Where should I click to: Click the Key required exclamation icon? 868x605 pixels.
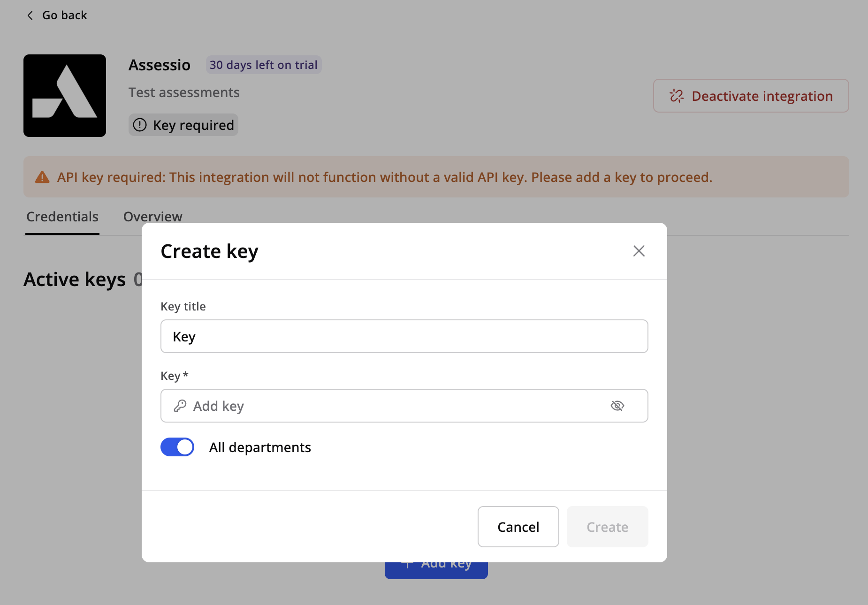point(140,125)
